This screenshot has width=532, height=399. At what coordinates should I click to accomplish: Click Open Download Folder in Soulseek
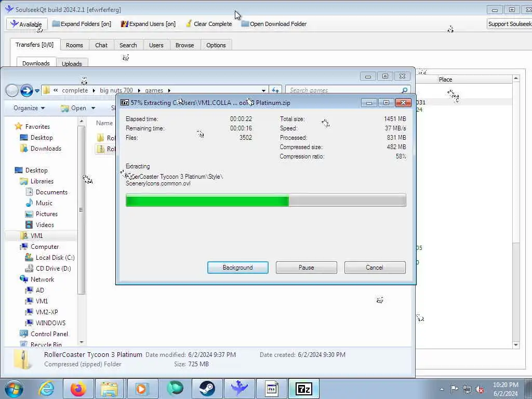(x=274, y=24)
